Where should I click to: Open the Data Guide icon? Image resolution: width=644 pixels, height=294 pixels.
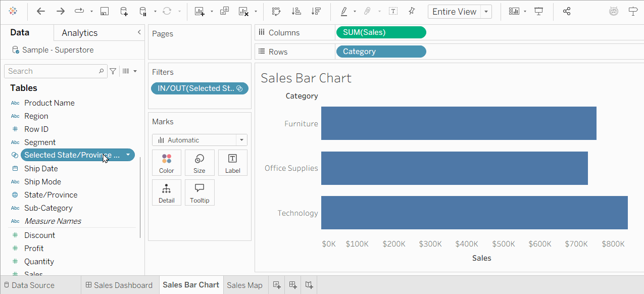pos(614,11)
